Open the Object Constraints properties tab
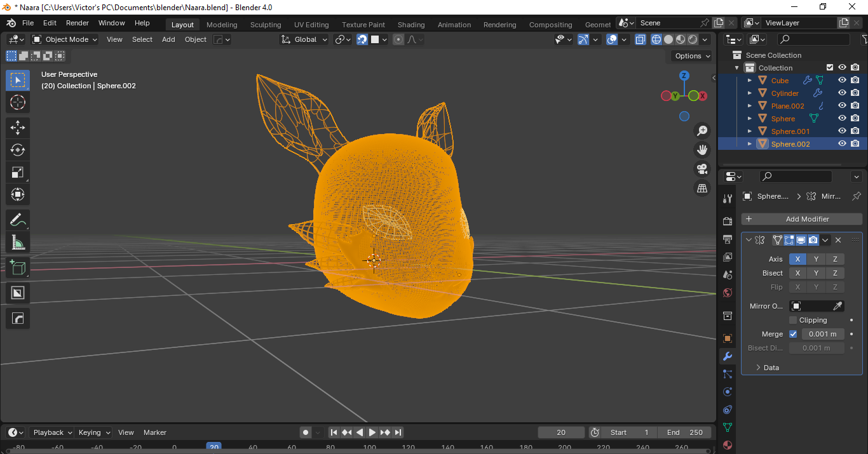Screen dimensions: 868x454 (x=728, y=410)
